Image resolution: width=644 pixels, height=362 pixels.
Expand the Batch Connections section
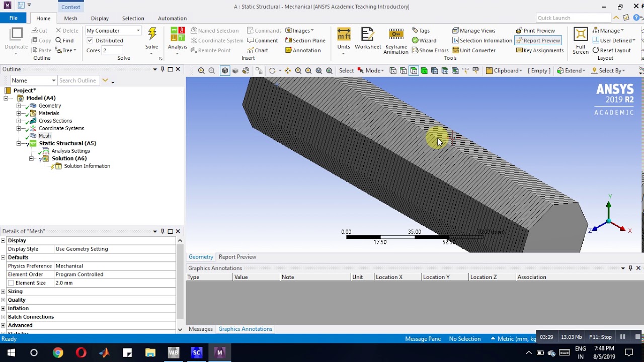click(3, 317)
